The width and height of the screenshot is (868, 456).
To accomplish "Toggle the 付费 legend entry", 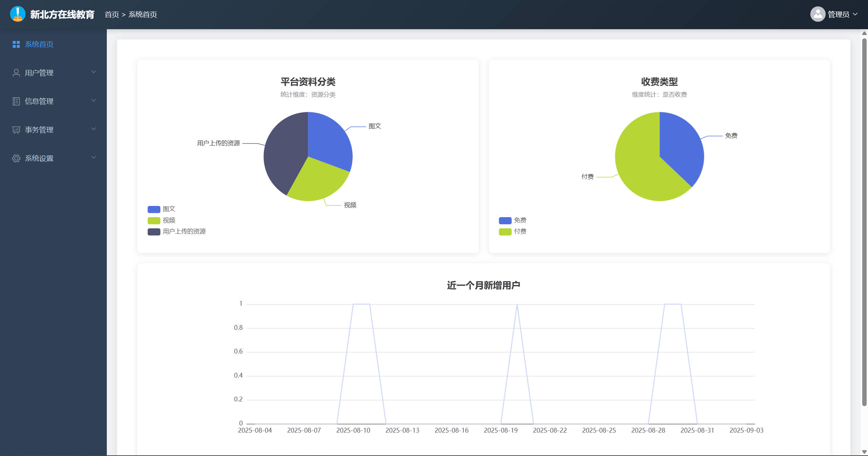I will pos(513,231).
